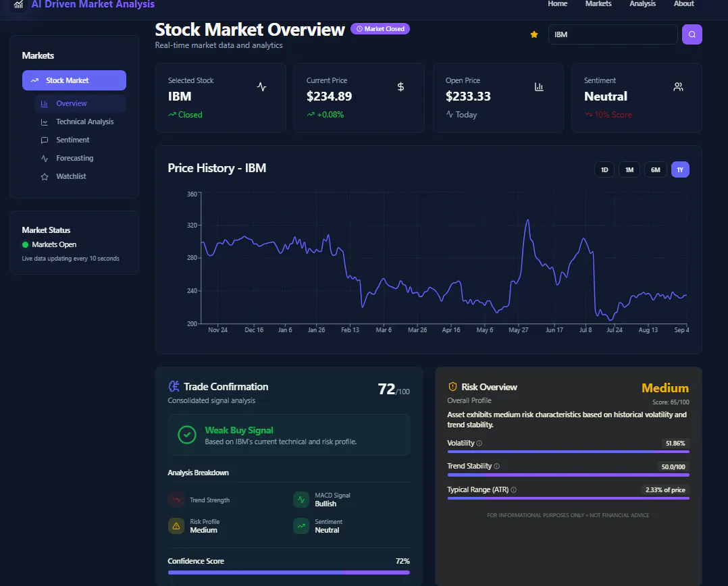Go to Technical Analysis in the sidebar
The height and width of the screenshot is (586, 728).
(80, 122)
